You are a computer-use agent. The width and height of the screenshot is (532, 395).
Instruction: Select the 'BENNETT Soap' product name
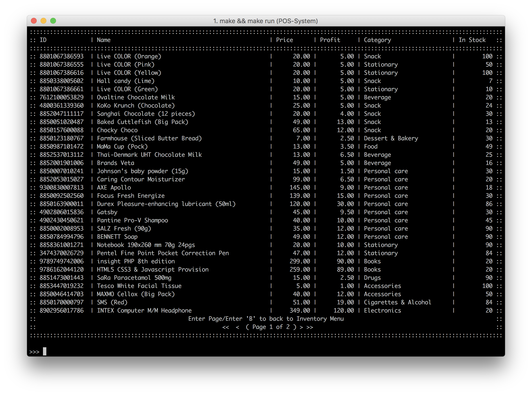coord(117,237)
